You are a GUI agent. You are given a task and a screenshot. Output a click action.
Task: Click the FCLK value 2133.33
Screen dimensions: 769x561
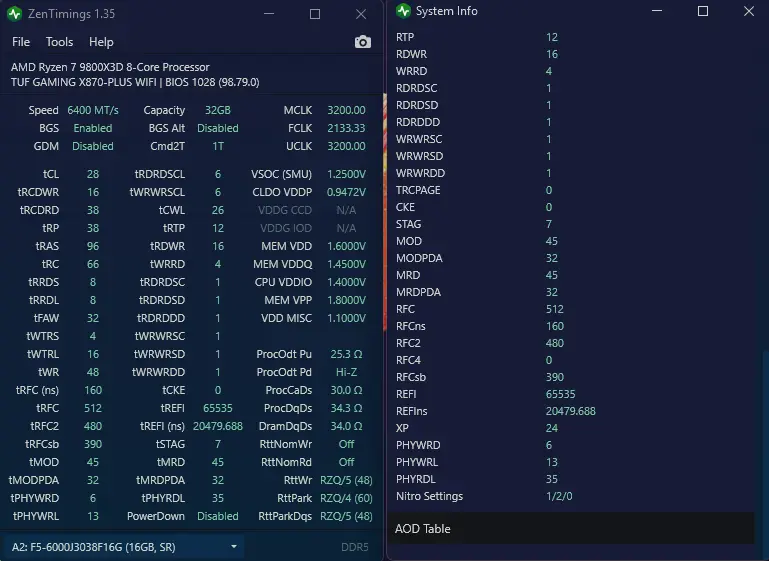coord(346,128)
